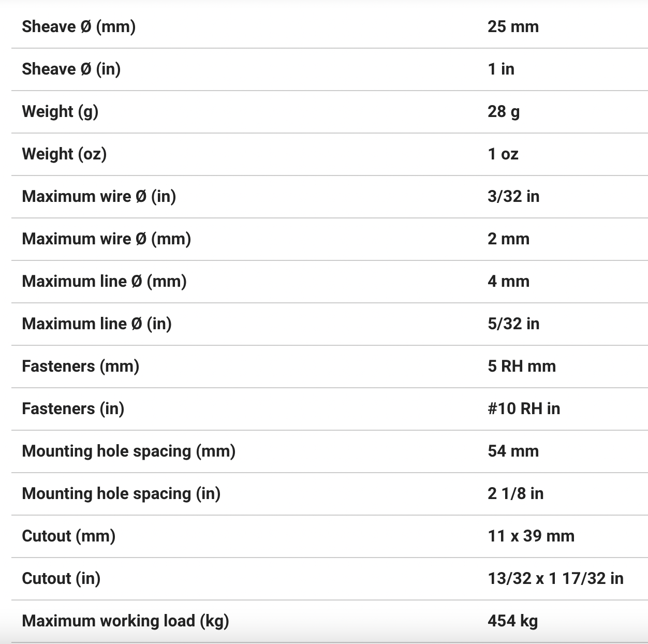Click the "Sheave Ø (mm)" row label
The width and height of the screenshot is (648, 644).
(79, 26)
